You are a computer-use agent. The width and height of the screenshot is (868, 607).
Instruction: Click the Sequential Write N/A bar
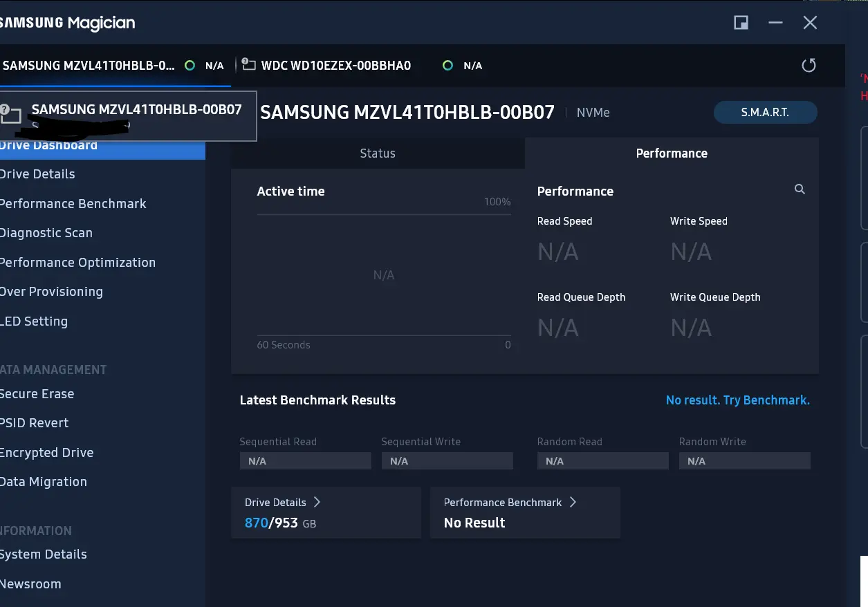click(447, 461)
